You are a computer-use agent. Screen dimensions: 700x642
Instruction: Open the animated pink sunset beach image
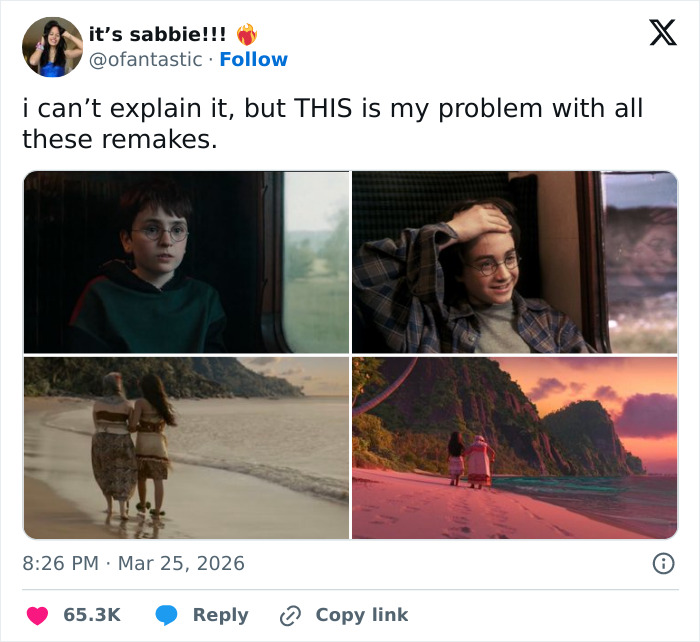click(514, 448)
